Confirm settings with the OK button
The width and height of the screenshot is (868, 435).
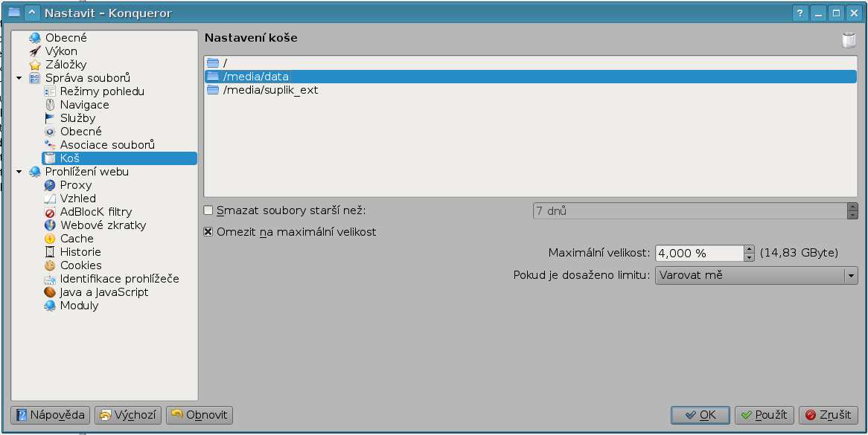pyautogui.click(x=701, y=415)
